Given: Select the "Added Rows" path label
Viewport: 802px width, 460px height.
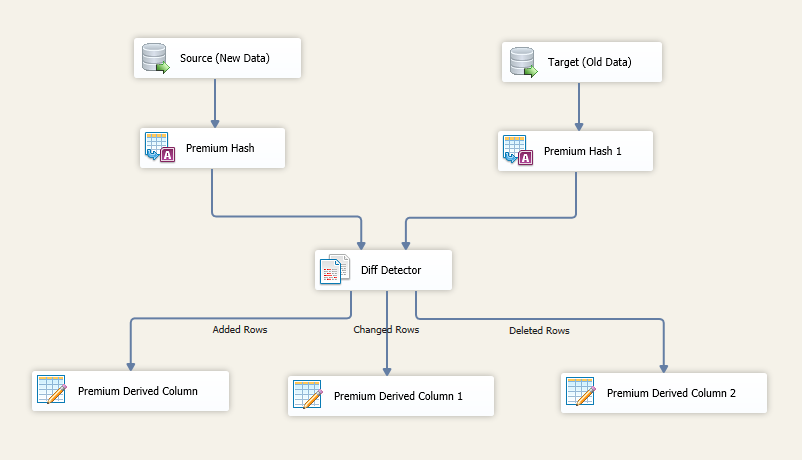Looking at the screenshot, I should (x=240, y=328).
